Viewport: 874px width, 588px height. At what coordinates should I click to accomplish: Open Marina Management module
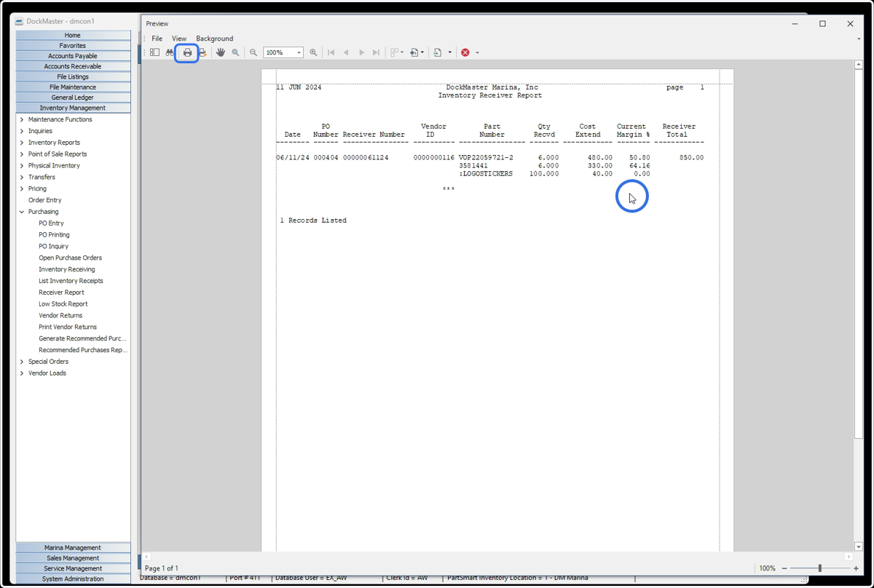(73, 548)
